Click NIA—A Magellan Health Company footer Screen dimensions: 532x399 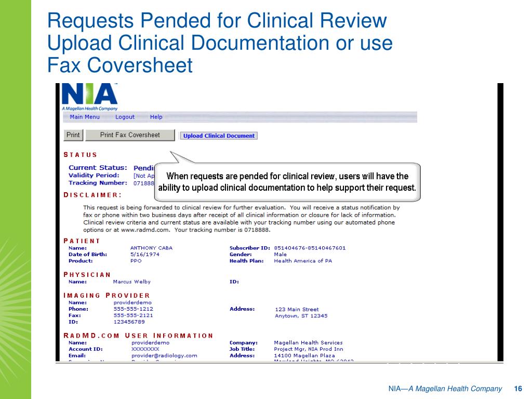point(445,389)
